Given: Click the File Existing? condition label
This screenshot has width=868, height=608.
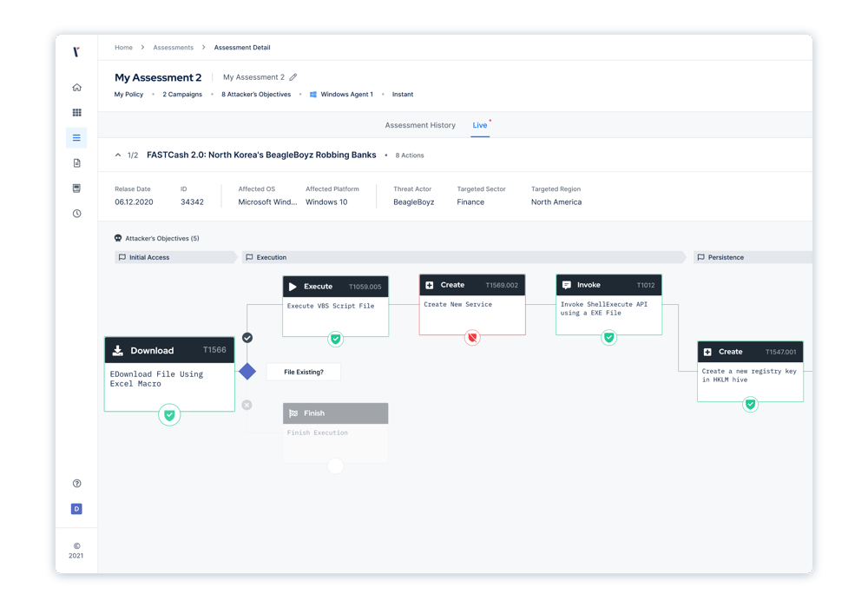Looking at the screenshot, I should (303, 372).
